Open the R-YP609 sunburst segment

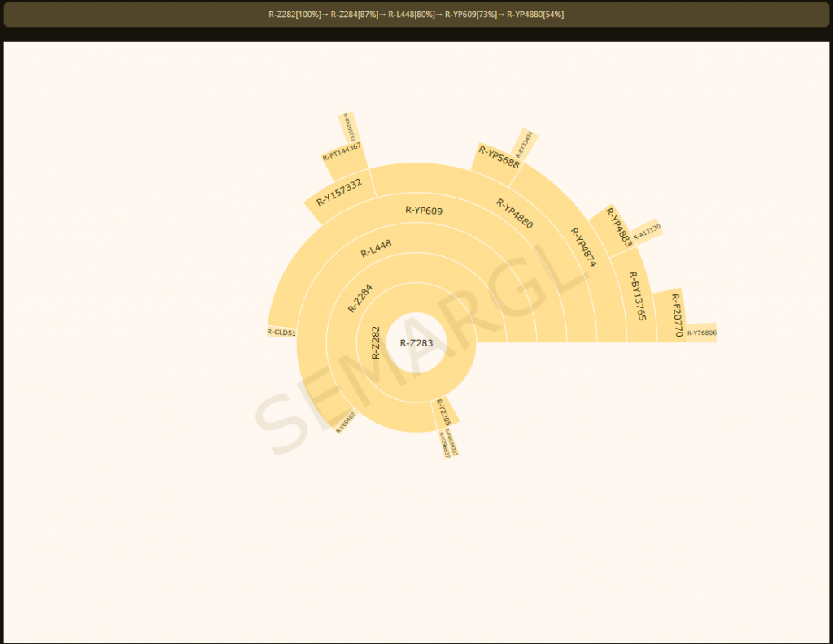coord(424,211)
